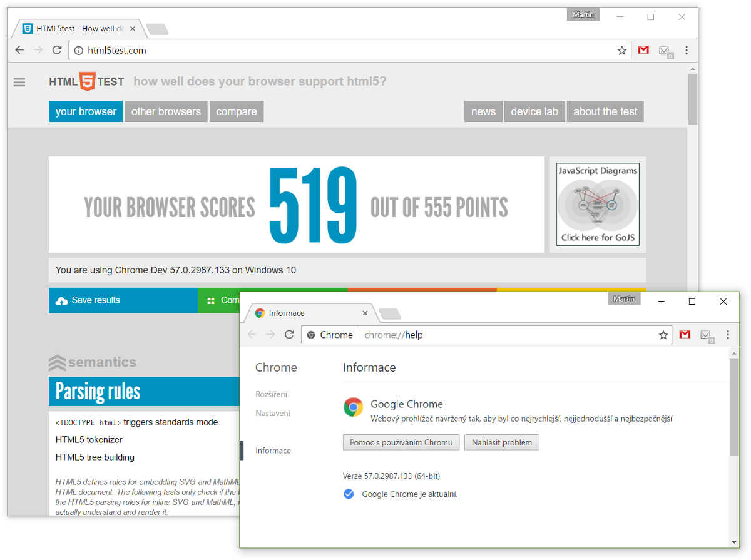Open mail checker extension in html5test window

tap(665, 51)
